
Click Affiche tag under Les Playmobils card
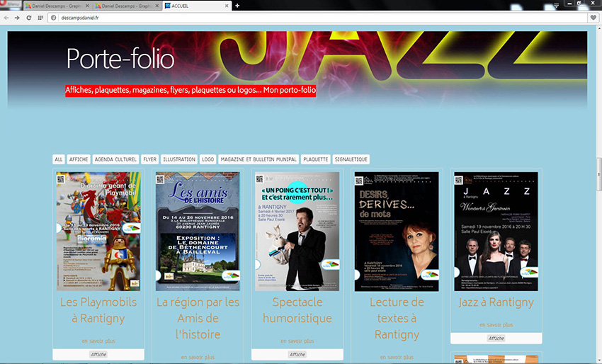[x=98, y=354]
